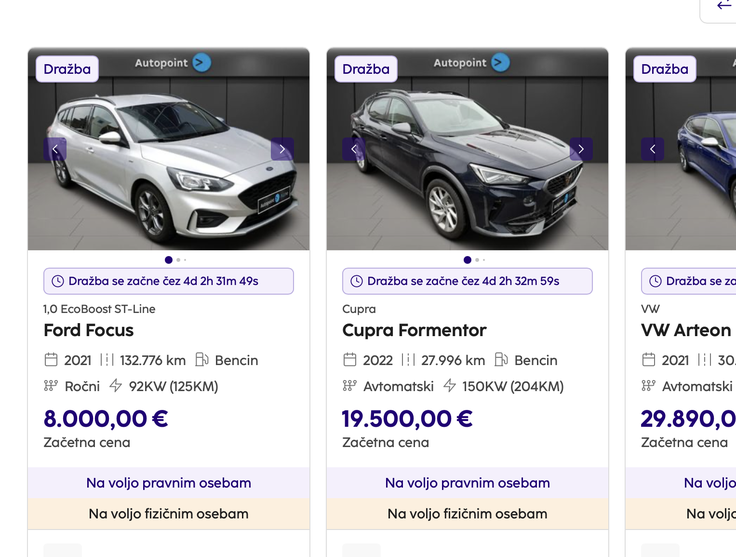Click Ford Focus carousel pagination dots
The height and width of the screenshot is (557, 736).
point(175,260)
